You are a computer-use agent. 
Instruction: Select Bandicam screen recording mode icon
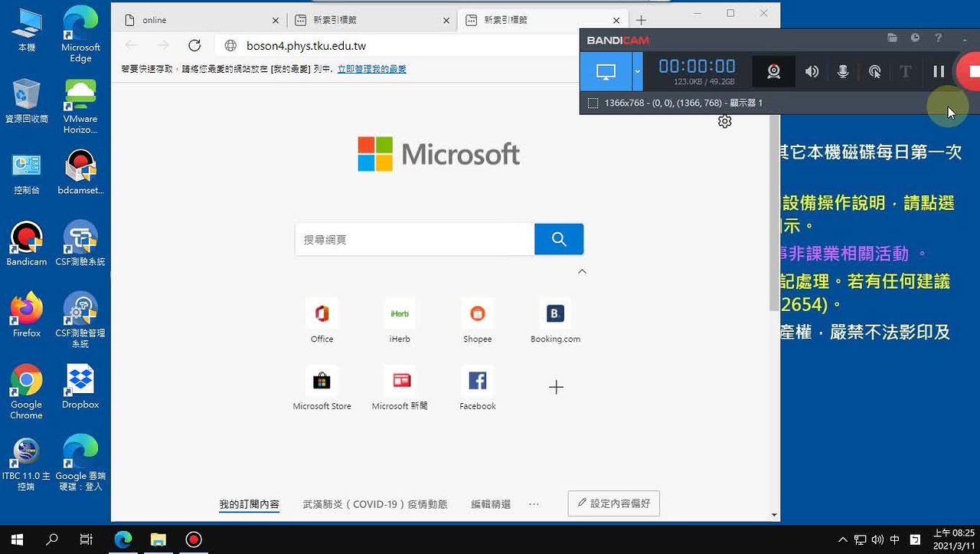pyautogui.click(x=606, y=72)
